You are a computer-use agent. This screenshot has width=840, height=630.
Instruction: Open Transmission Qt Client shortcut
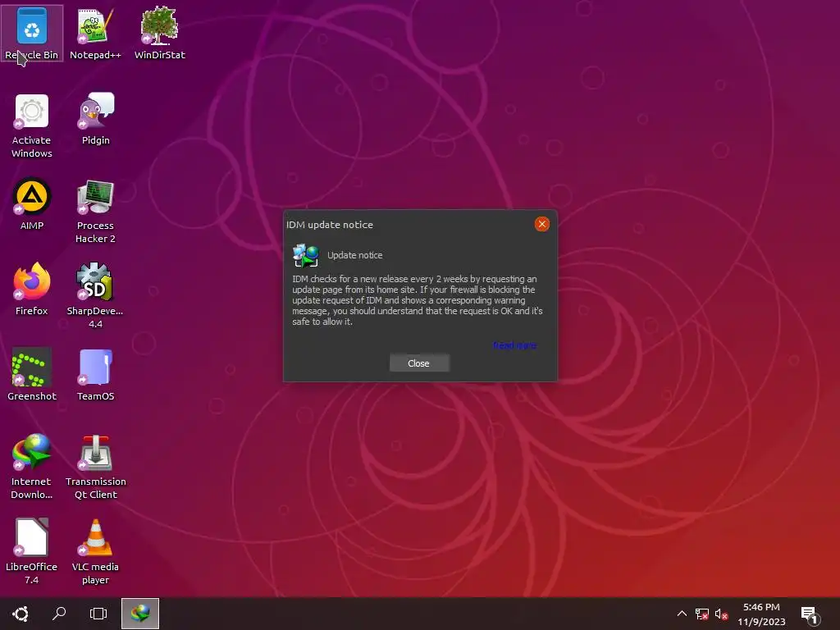tap(95, 467)
